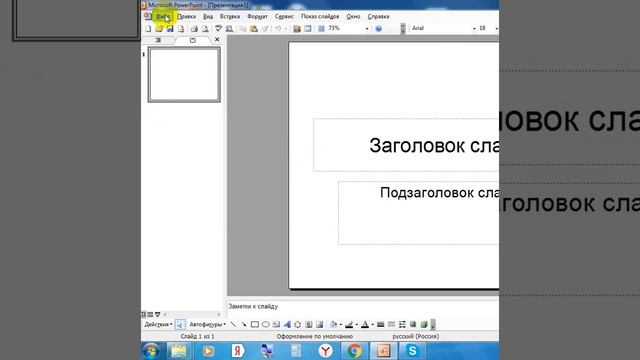Click the Save diskette icon
Viewport: 640px width, 360px height.
pos(170,29)
